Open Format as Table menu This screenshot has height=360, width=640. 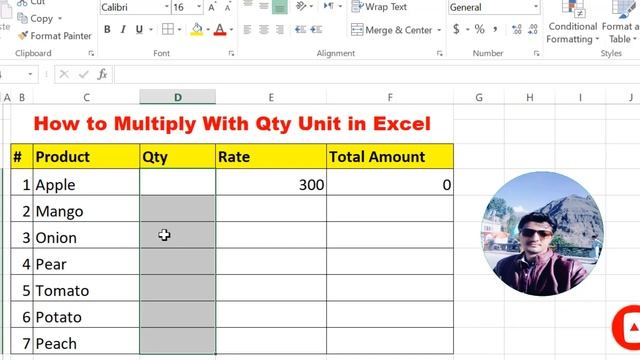pyautogui.click(x=621, y=23)
